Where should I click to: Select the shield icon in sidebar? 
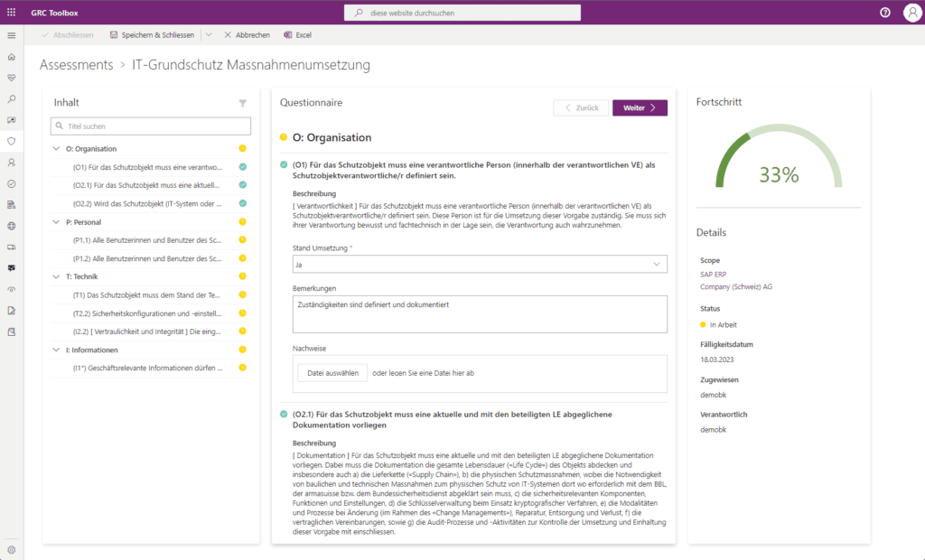click(11, 142)
